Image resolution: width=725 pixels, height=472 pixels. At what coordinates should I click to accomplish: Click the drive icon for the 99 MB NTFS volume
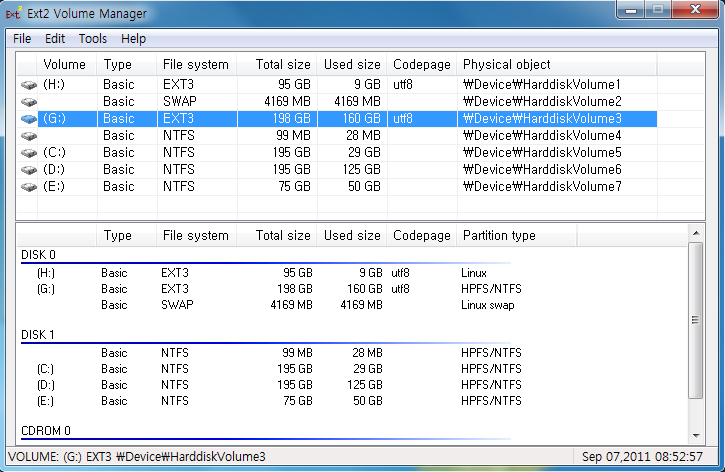pyautogui.click(x=29, y=136)
